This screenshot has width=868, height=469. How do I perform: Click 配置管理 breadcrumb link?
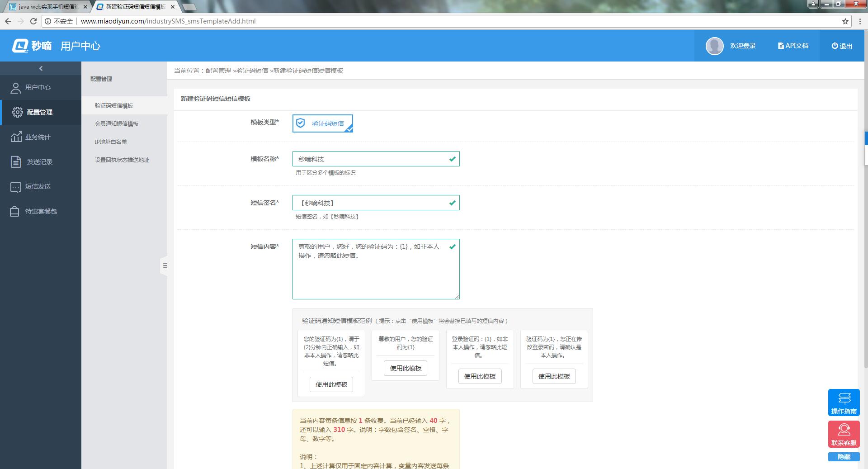tap(218, 71)
